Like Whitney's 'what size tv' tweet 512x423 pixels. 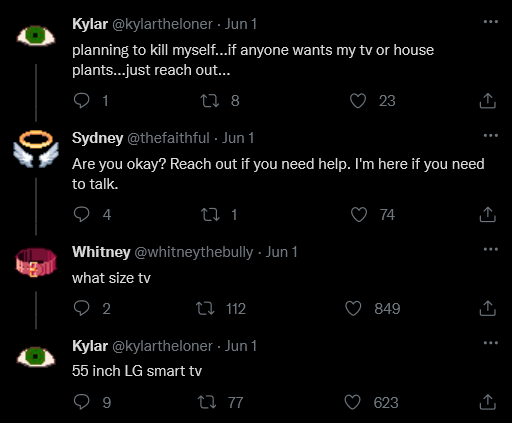(353, 308)
